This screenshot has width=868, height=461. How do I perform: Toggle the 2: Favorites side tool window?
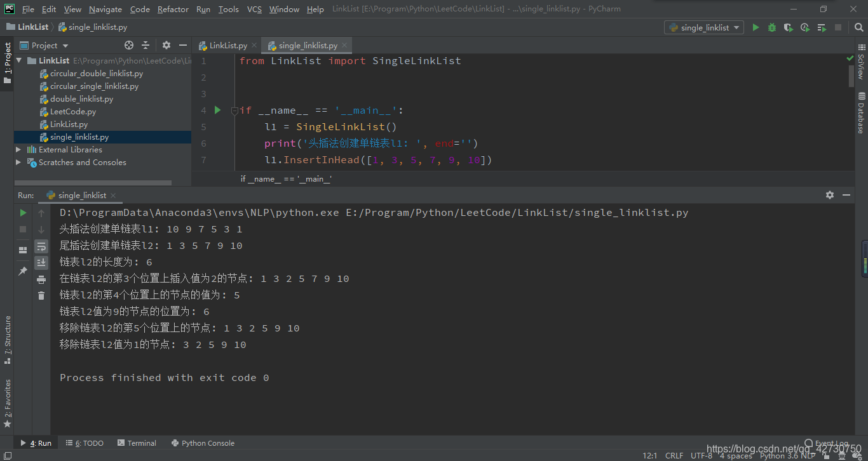(x=7, y=403)
